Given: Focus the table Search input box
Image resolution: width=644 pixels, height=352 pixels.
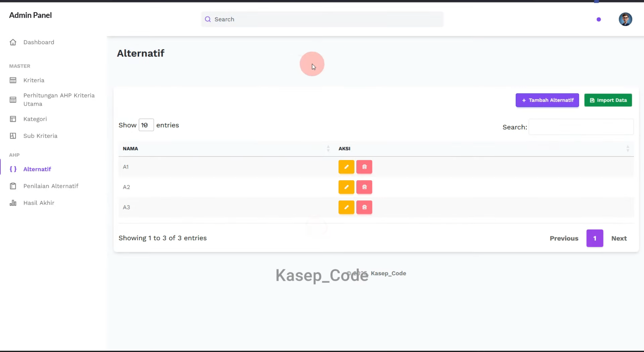Looking at the screenshot, I should [581, 127].
